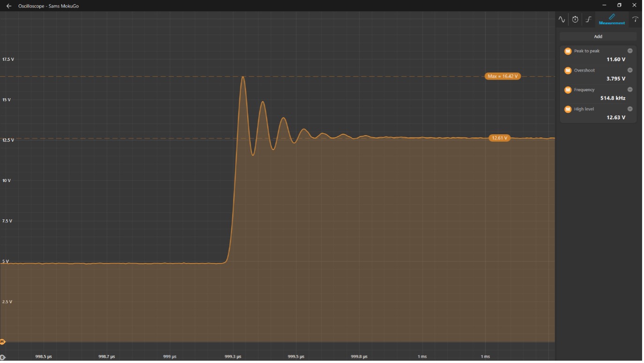The width and height of the screenshot is (644, 363).
Task: Open the gauge icon tab
Action: (x=635, y=20)
